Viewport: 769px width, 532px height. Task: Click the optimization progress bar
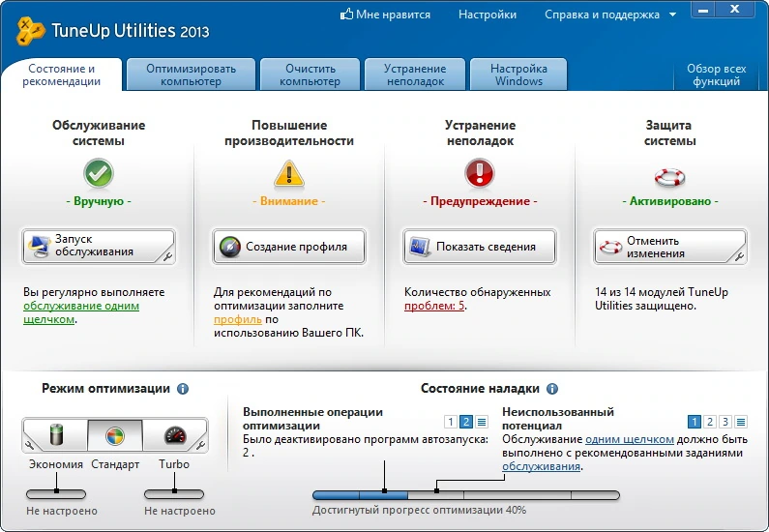[x=466, y=495]
